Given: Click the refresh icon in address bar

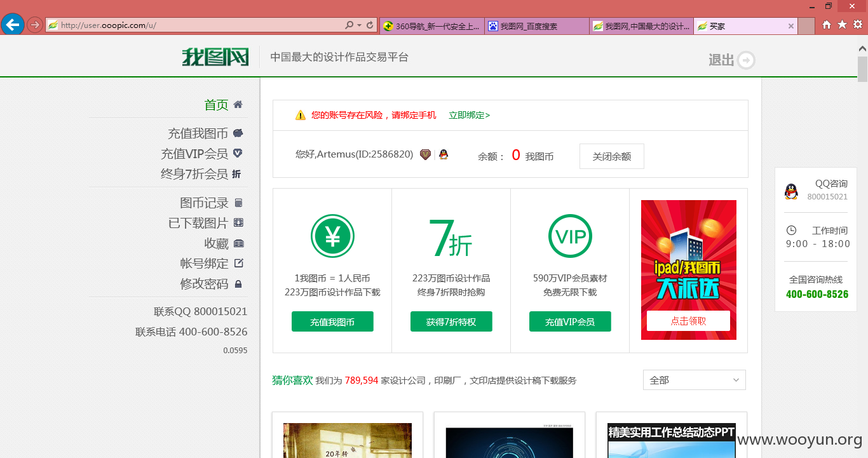Looking at the screenshot, I should point(370,25).
